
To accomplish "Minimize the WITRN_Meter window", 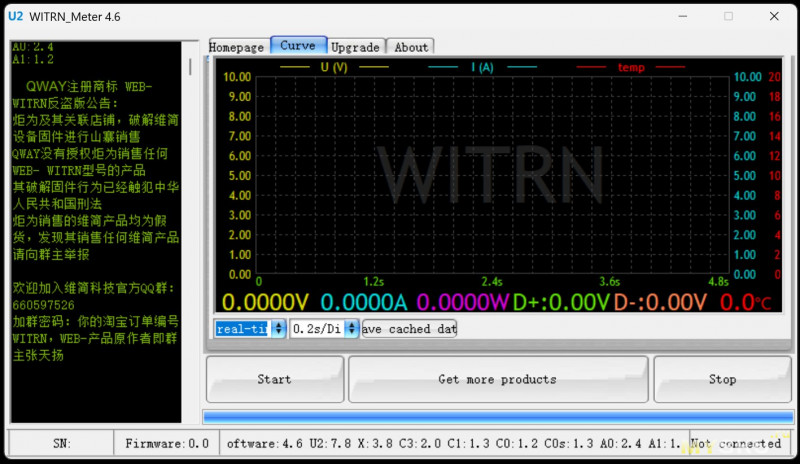I will point(683,16).
